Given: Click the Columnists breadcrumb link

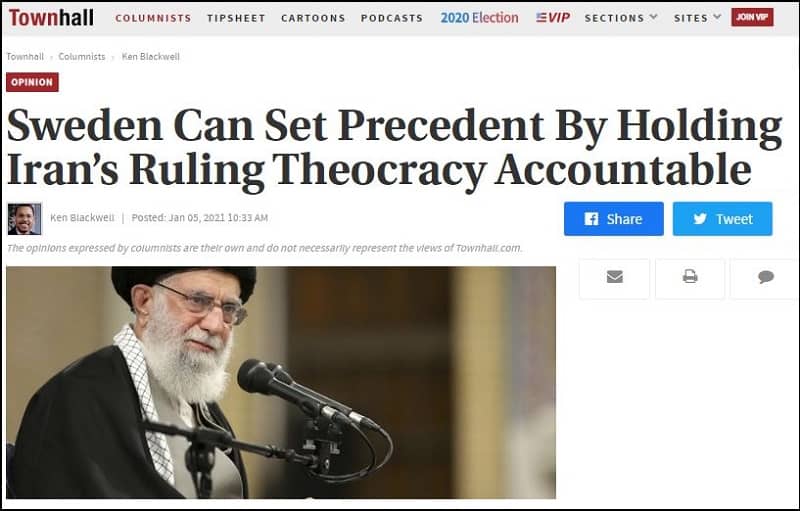Looking at the screenshot, I should click(82, 57).
